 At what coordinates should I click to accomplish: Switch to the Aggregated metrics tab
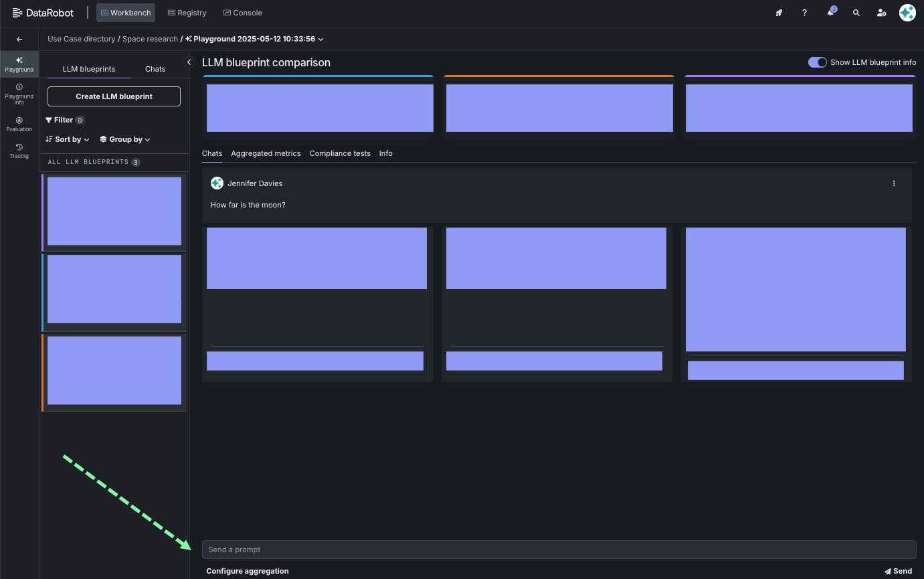pos(266,153)
